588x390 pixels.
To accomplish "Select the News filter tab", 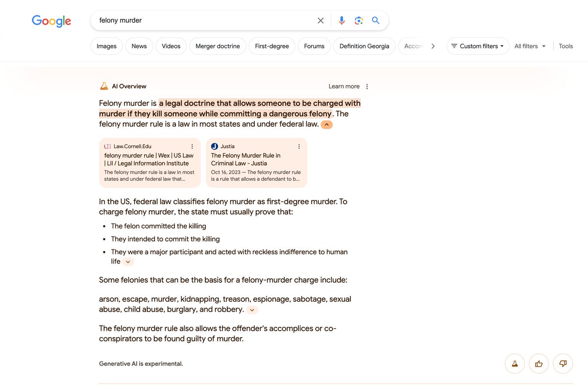I will [x=139, y=46].
